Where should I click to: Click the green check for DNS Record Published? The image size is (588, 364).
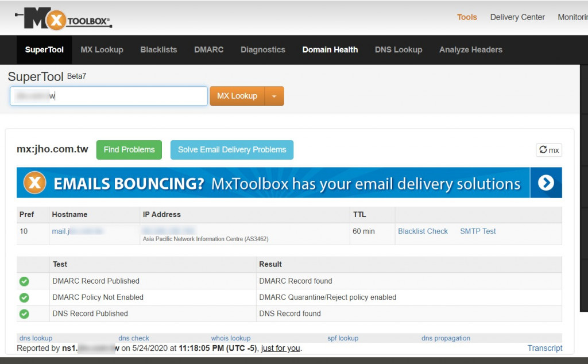24,314
